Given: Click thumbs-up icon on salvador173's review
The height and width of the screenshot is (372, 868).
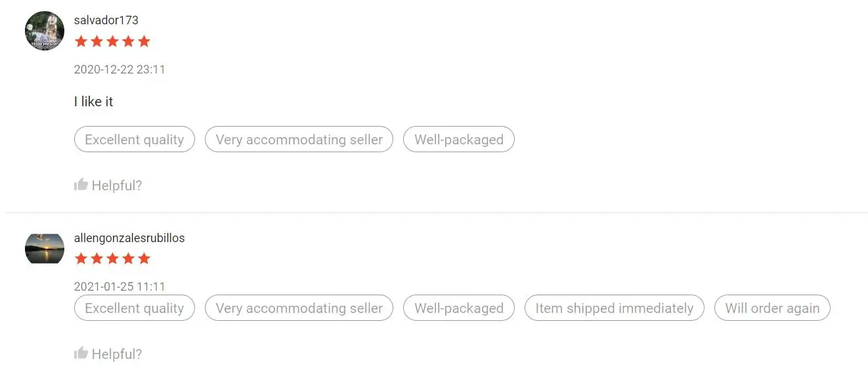Looking at the screenshot, I should click(x=81, y=184).
